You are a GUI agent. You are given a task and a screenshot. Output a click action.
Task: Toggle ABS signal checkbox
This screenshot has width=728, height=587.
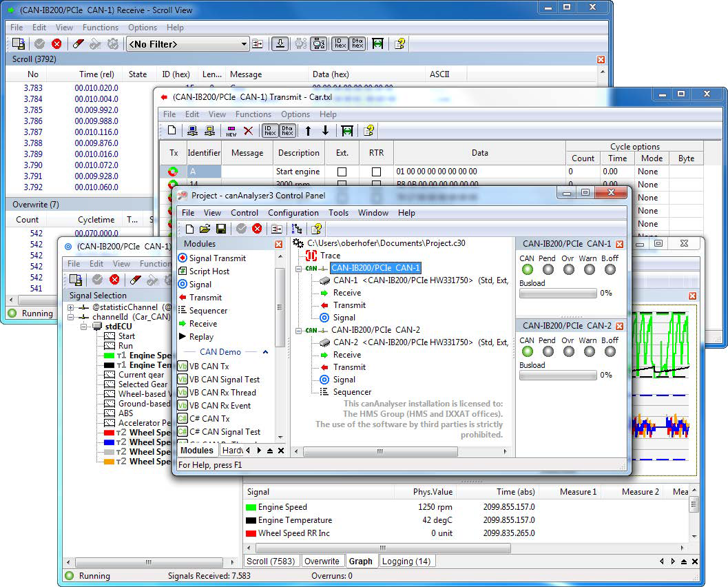110,413
